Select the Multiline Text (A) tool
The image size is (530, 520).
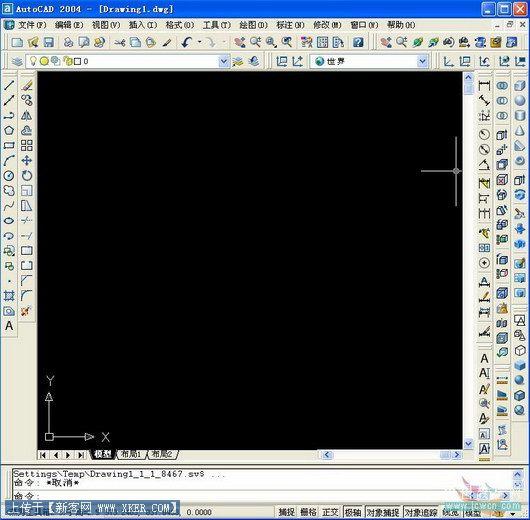[9, 326]
